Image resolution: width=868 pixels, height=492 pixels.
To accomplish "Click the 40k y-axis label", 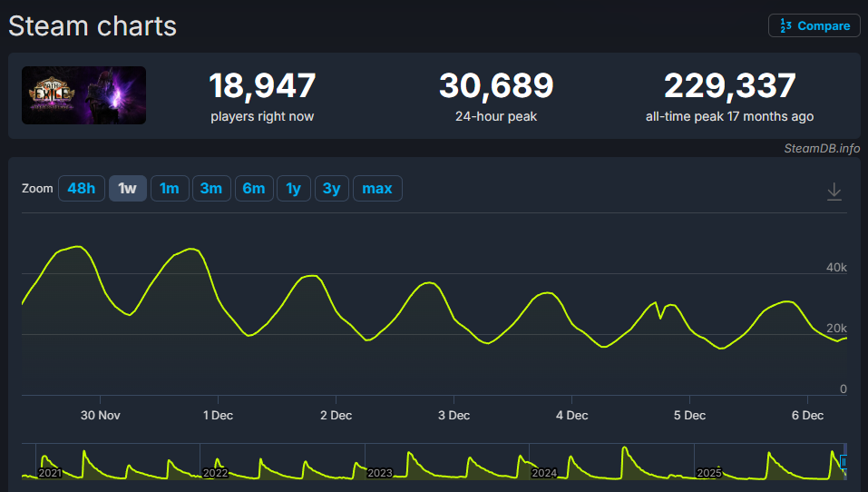I will [x=836, y=268].
